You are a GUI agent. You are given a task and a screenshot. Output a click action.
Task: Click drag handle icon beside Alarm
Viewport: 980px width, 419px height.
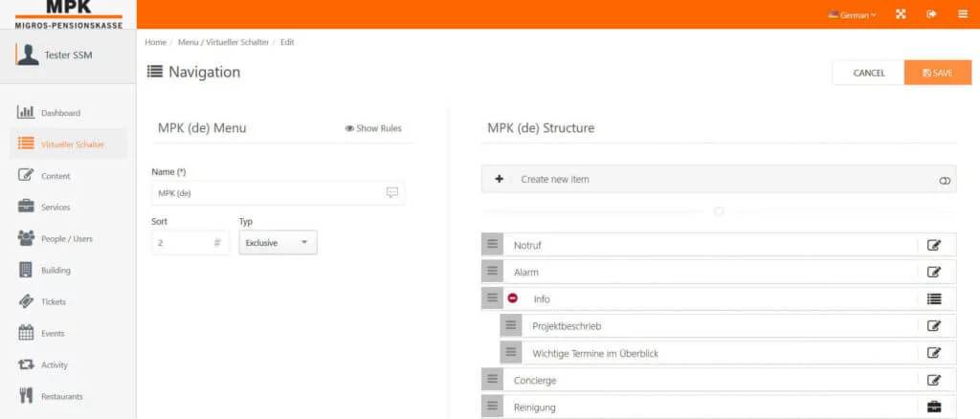[x=492, y=272]
